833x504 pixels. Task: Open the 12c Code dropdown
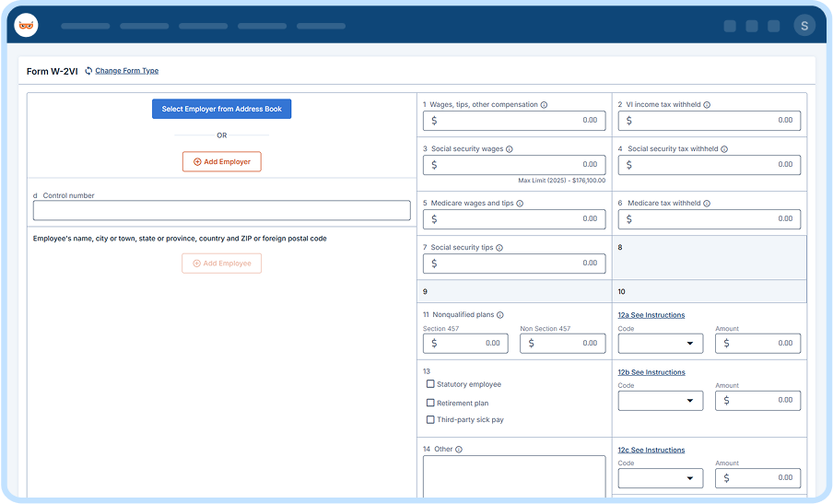click(x=661, y=478)
